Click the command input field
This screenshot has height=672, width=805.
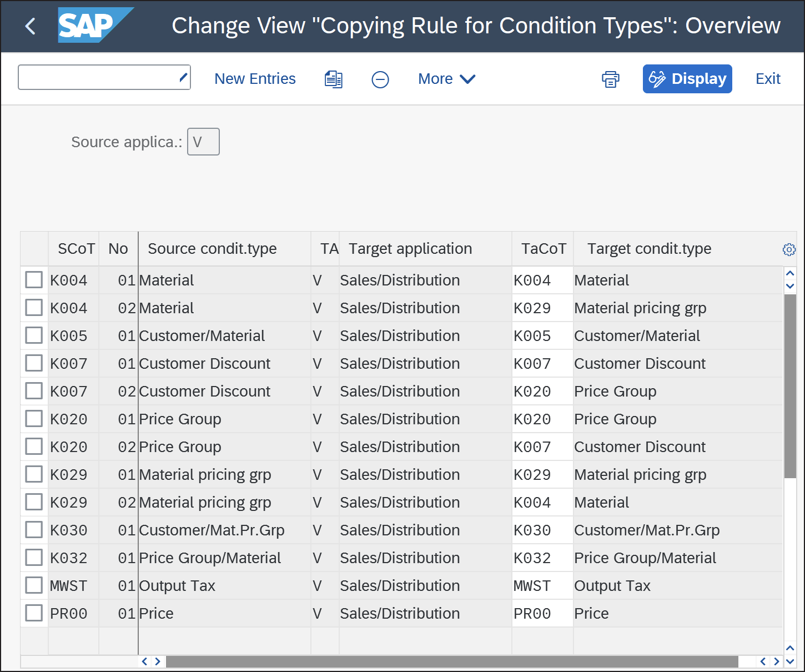(104, 77)
